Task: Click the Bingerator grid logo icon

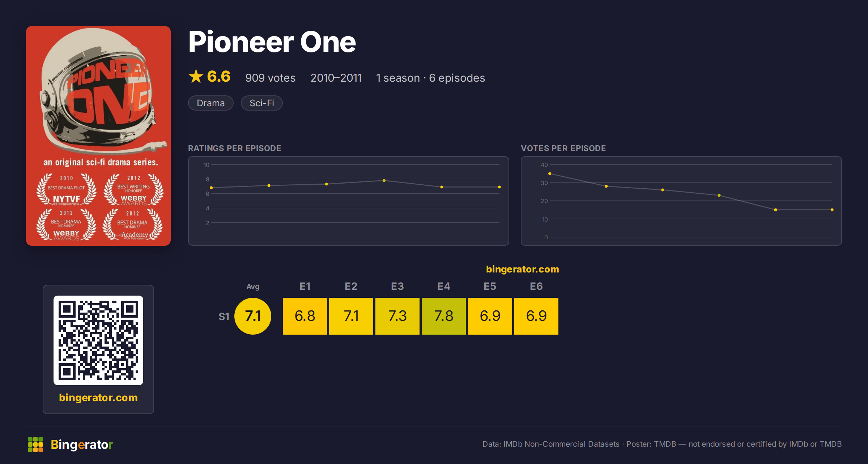Action: point(35,444)
